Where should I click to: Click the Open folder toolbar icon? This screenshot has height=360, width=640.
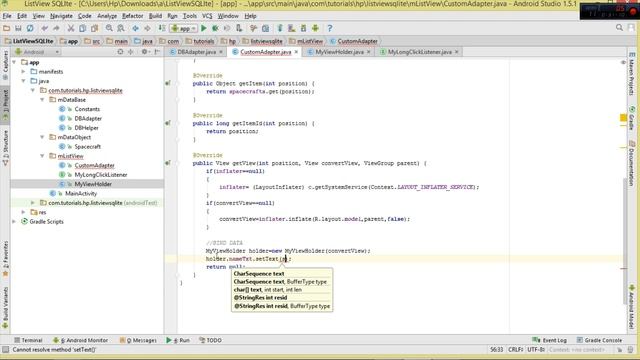7,28
